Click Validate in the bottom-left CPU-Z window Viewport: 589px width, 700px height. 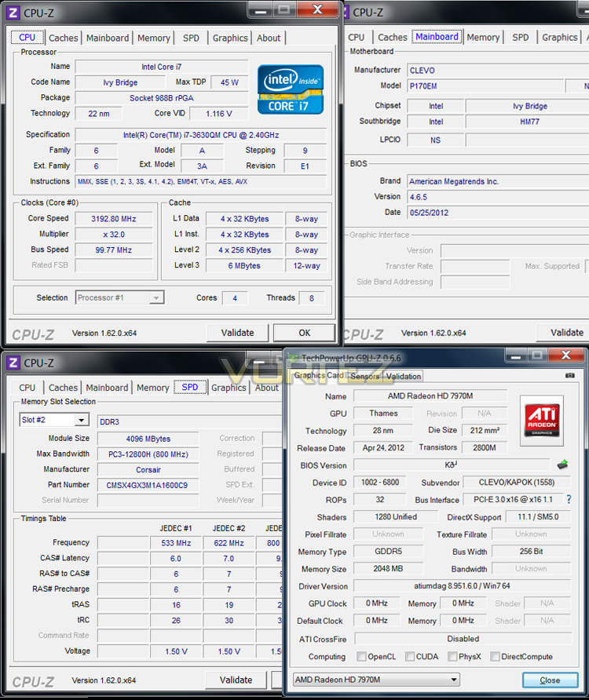tap(236, 680)
